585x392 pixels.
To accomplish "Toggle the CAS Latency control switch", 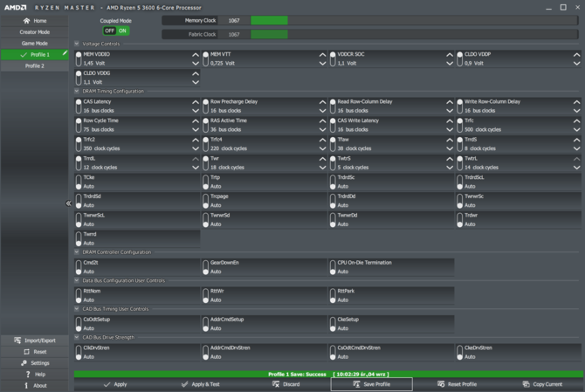I will click(x=79, y=107).
